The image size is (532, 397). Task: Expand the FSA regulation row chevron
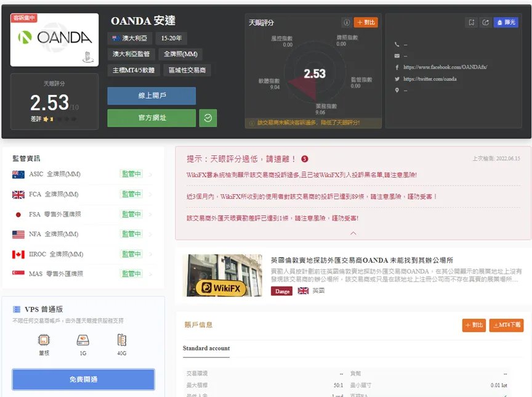pos(151,215)
